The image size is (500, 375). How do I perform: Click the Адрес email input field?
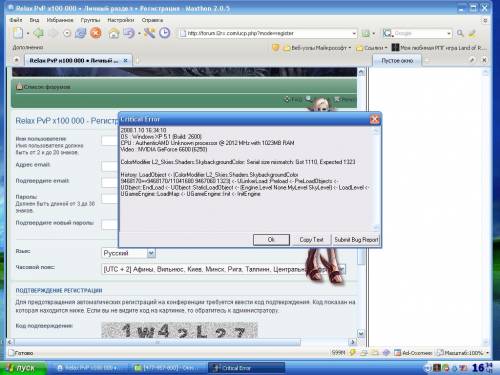pyautogui.click(x=110, y=166)
